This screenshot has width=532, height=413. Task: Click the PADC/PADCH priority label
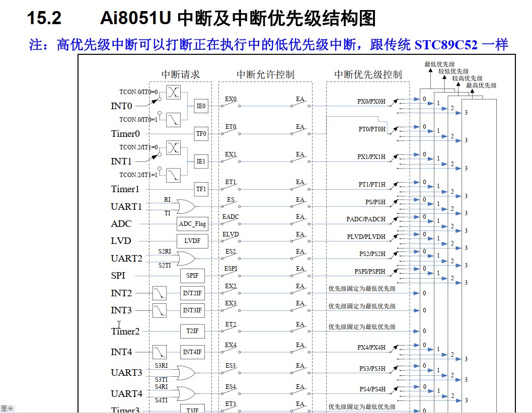tap(366, 219)
